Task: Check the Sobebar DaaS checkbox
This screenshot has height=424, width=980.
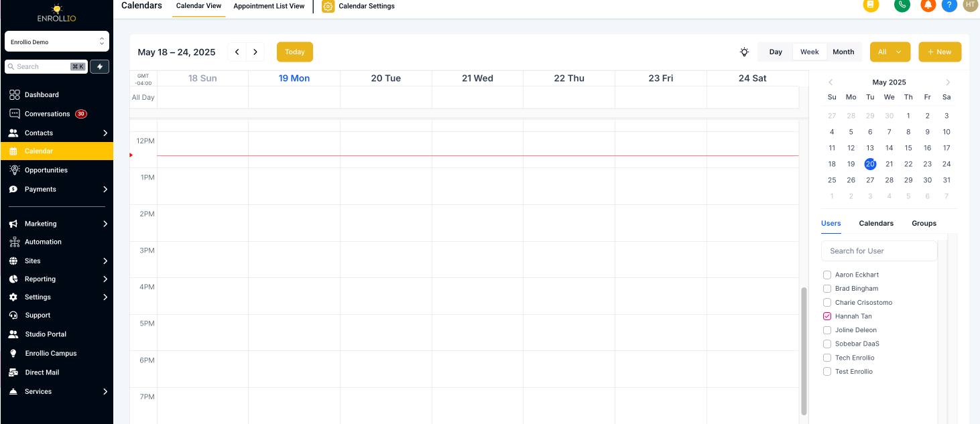Action: [x=827, y=344]
